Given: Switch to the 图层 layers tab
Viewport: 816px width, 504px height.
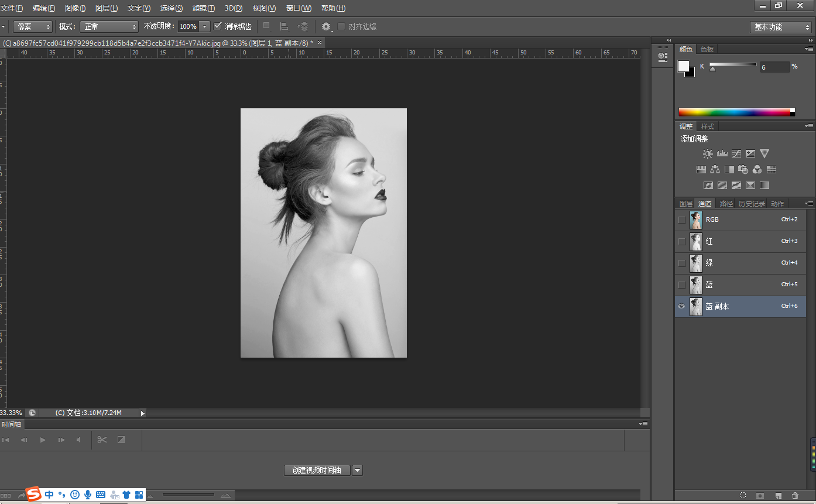Looking at the screenshot, I should 685,204.
